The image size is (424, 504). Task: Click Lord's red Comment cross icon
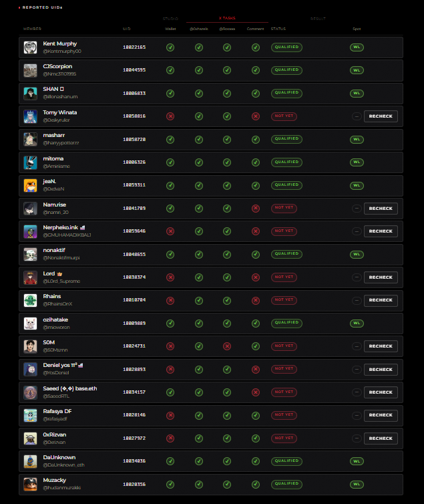point(256,277)
